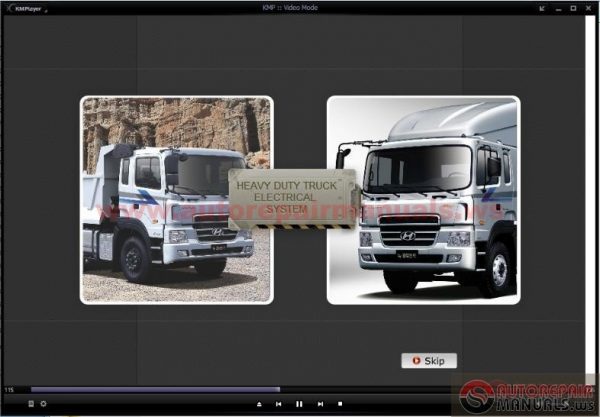This screenshot has width=600, height=417.
Task: Minimize the KMPlayer window
Action: tap(559, 8)
